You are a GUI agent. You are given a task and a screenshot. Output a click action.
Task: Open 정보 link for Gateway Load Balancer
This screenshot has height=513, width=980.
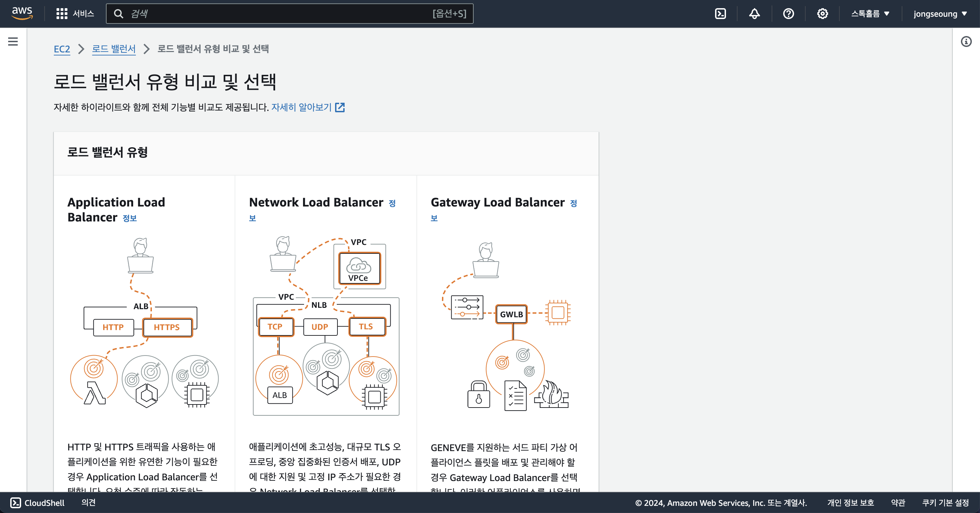pos(574,203)
